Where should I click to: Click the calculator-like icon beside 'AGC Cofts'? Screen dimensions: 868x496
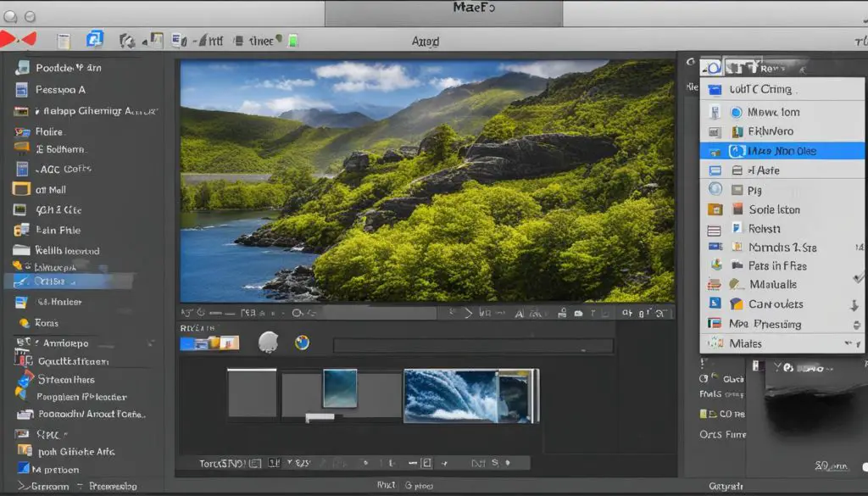click(22, 169)
